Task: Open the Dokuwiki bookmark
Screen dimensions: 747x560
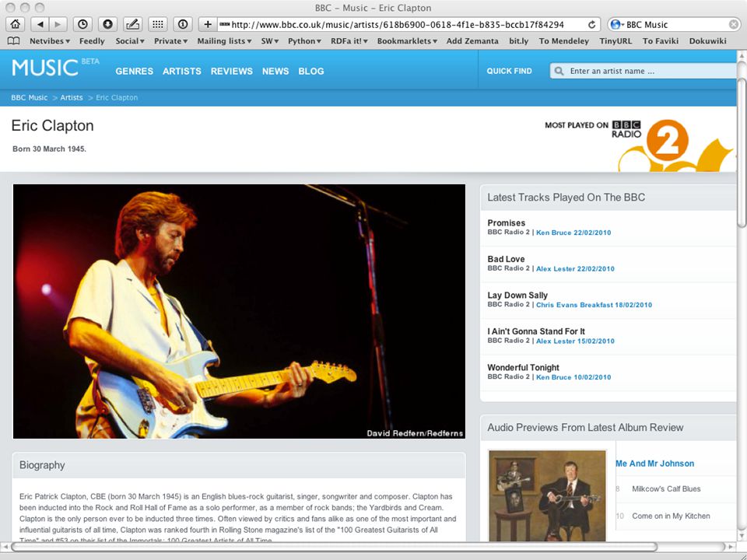Action: click(707, 41)
